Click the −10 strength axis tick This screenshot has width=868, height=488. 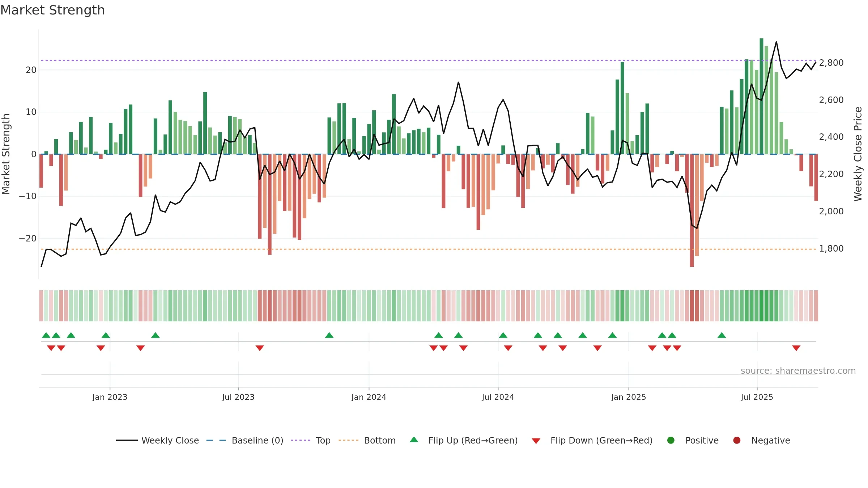(x=27, y=196)
